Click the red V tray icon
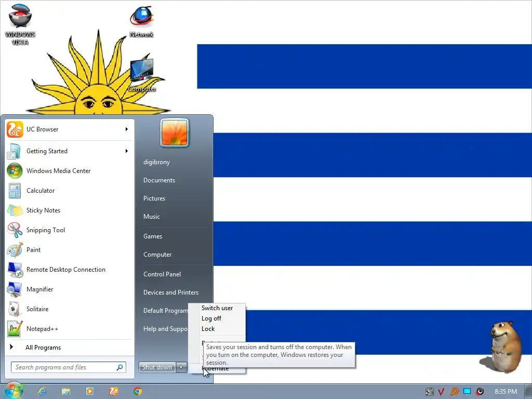Screen dimensions: 532x399 click(x=441, y=392)
